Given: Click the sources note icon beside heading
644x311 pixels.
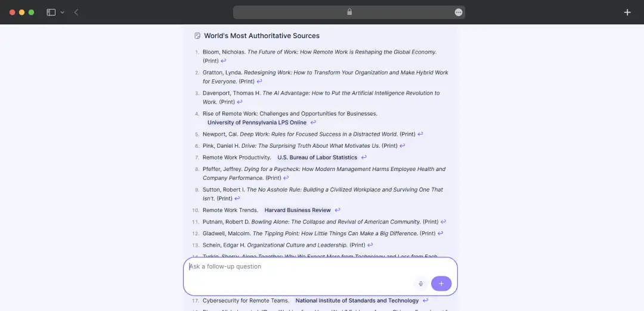Looking at the screenshot, I should point(197,36).
